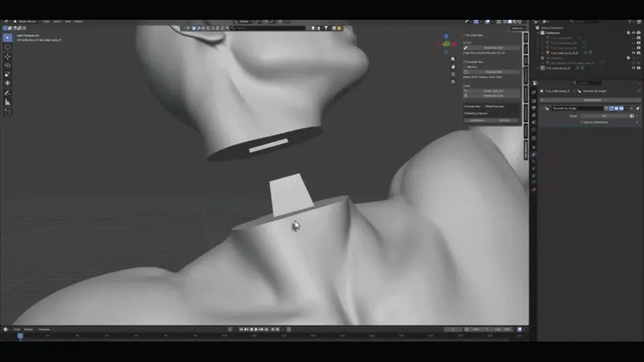Switch perspective/orthographic view icon
Image resolution: width=644 pixels, height=362 pixels.
pos(453,82)
